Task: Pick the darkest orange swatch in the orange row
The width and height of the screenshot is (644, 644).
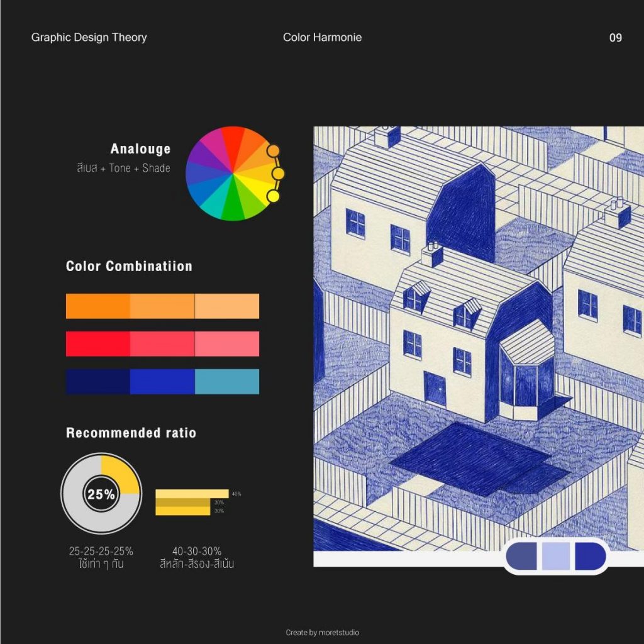Action: (98, 306)
